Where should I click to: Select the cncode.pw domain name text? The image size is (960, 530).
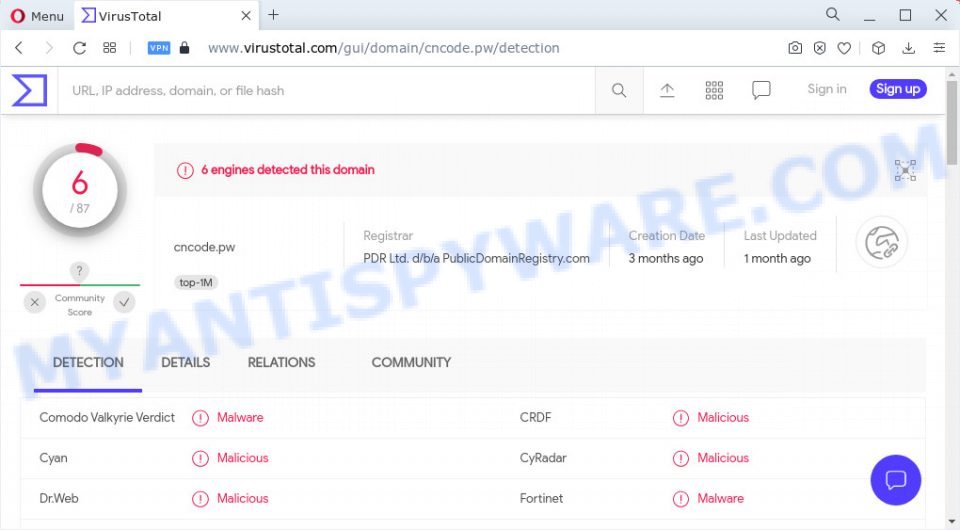click(x=204, y=247)
